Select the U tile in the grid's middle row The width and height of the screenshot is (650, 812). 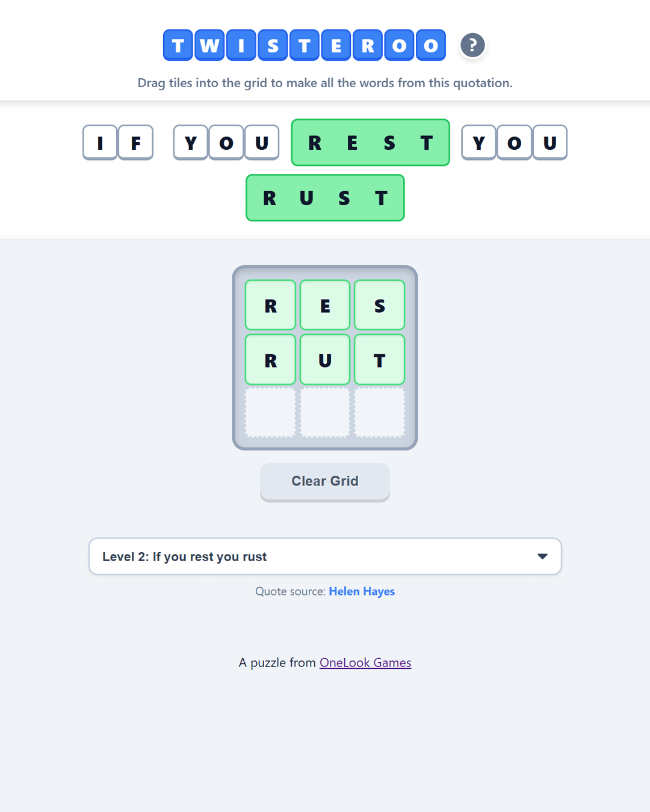coord(324,359)
